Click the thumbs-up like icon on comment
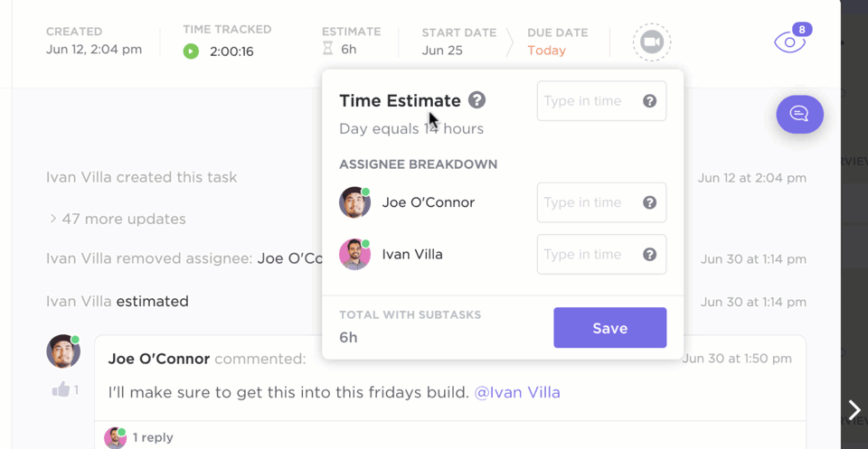This screenshot has width=868, height=449. point(61,389)
